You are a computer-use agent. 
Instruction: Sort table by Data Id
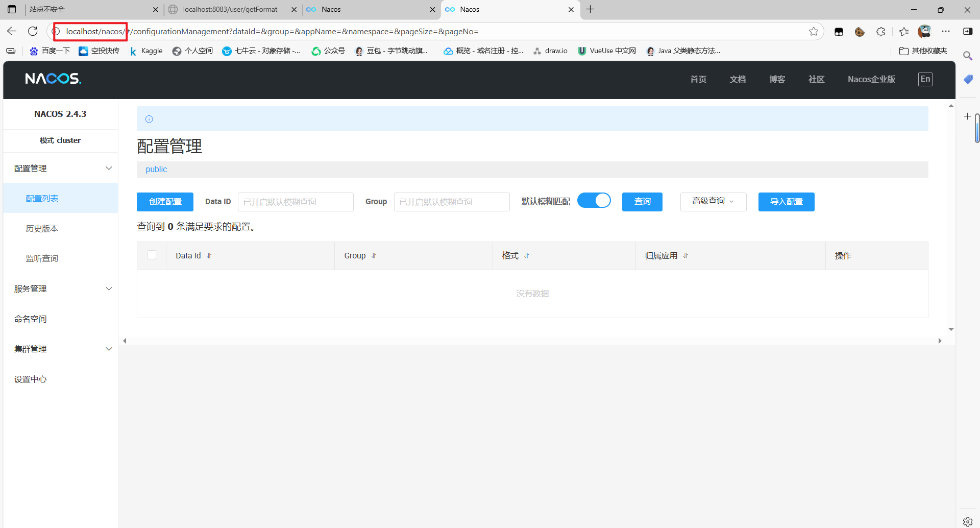(x=209, y=256)
